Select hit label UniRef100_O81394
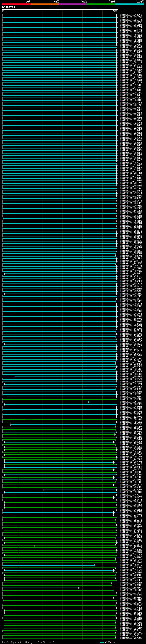Image resolution: width=146 pixels, height=644 pixels. pyautogui.click(x=131, y=25)
